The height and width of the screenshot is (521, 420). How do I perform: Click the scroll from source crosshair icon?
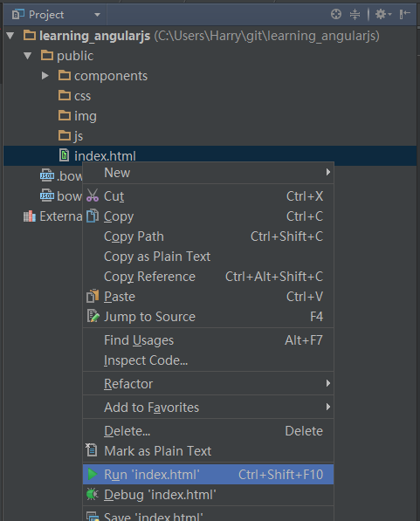(336, 14)
